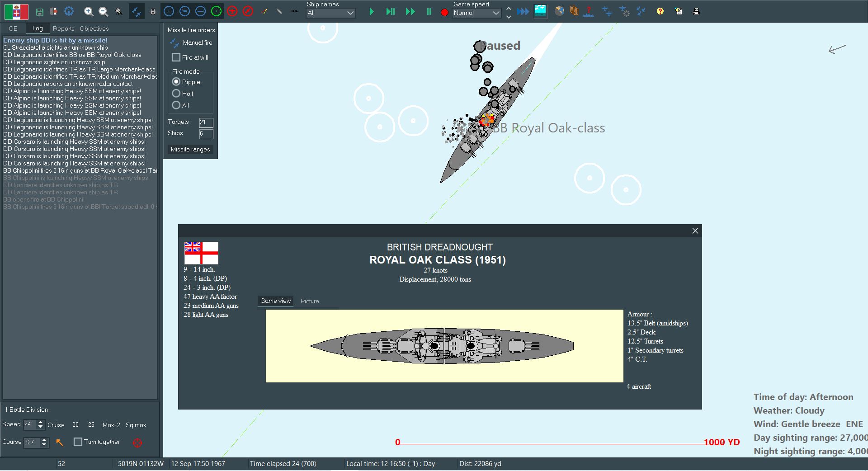868x471 pixels.
Task: Click the Manual fire button
Action: click(x=191, y=43)
